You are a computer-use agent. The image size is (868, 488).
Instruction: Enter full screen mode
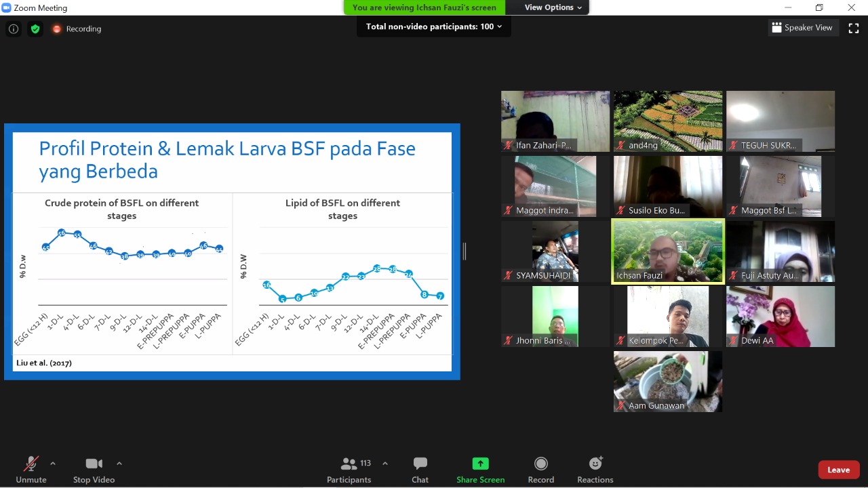coord(854,28)
